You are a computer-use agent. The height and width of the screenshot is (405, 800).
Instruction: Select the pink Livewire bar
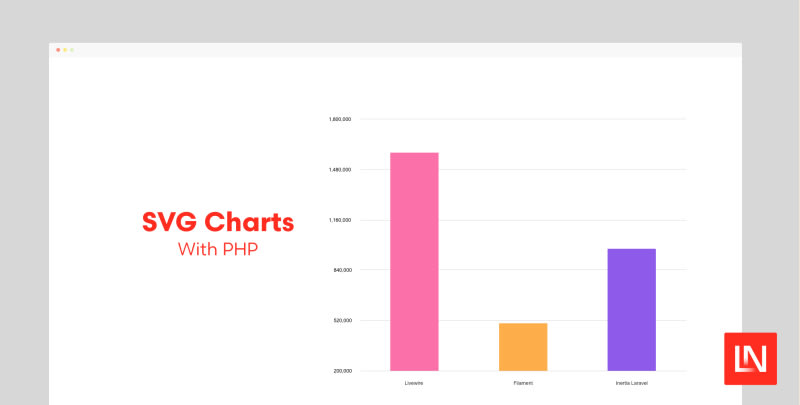(414, 261)
